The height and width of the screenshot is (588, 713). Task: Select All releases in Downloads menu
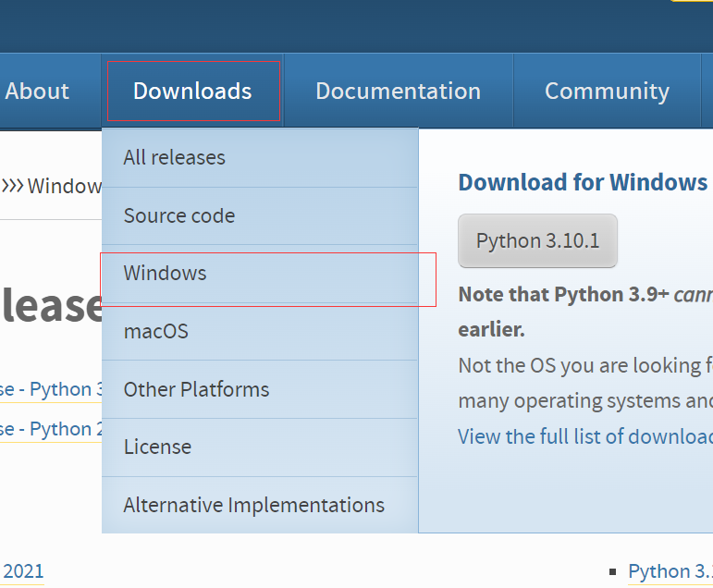175,158
